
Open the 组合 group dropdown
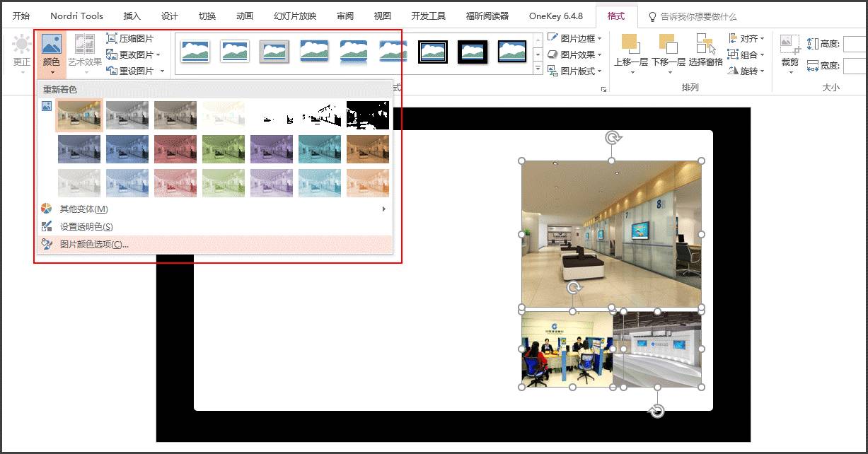coord(746,54)
